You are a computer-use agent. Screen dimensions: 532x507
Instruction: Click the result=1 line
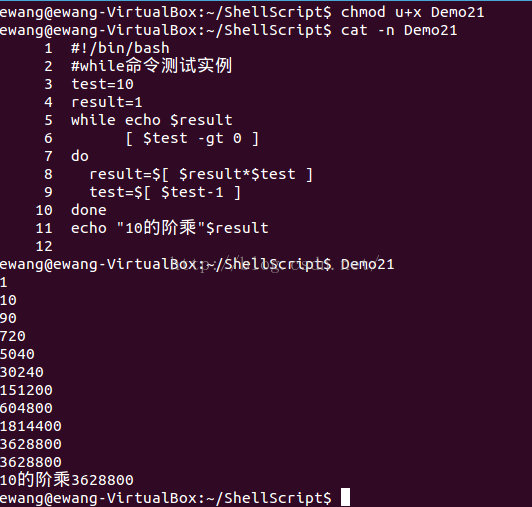click(x=107, y=102)
